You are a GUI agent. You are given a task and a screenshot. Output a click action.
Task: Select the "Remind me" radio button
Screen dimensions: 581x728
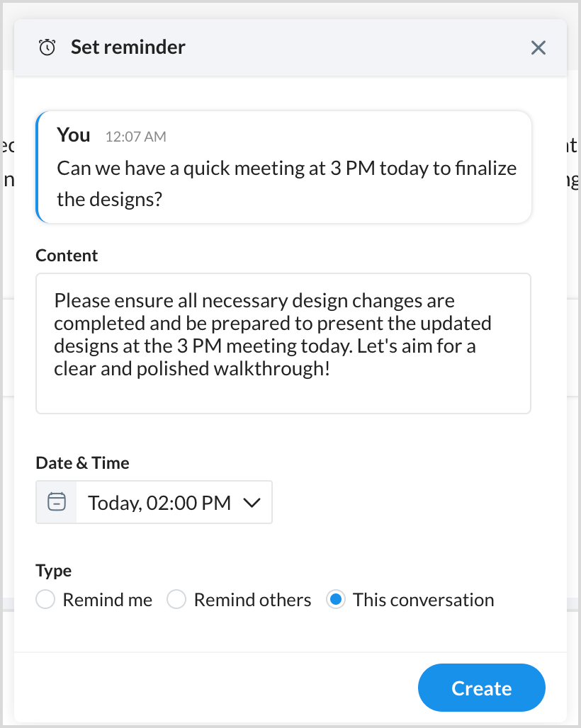pyautogui.click(x=45, y=600)
